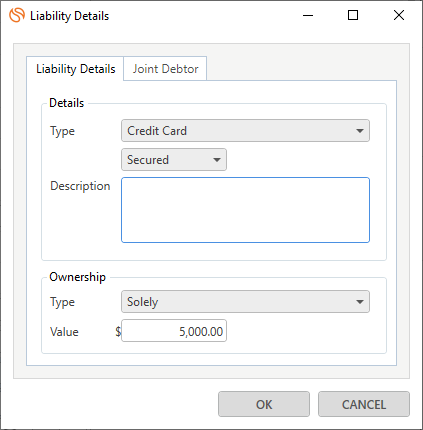Viewport: 423px width, 430px height.
Task: Maximize the Liability Details window
Action: click(x=353, y=15)
